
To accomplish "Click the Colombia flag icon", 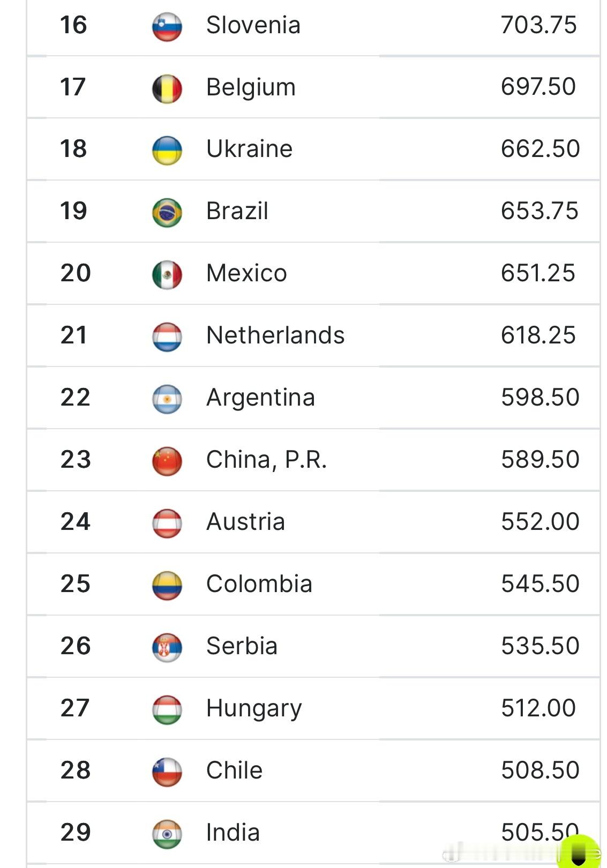I will click(x=167, y=586).
